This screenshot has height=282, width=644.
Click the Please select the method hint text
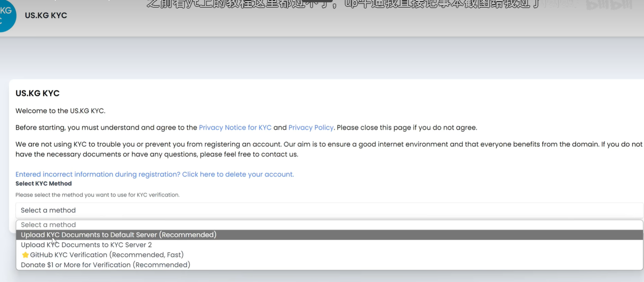[98, 194]
